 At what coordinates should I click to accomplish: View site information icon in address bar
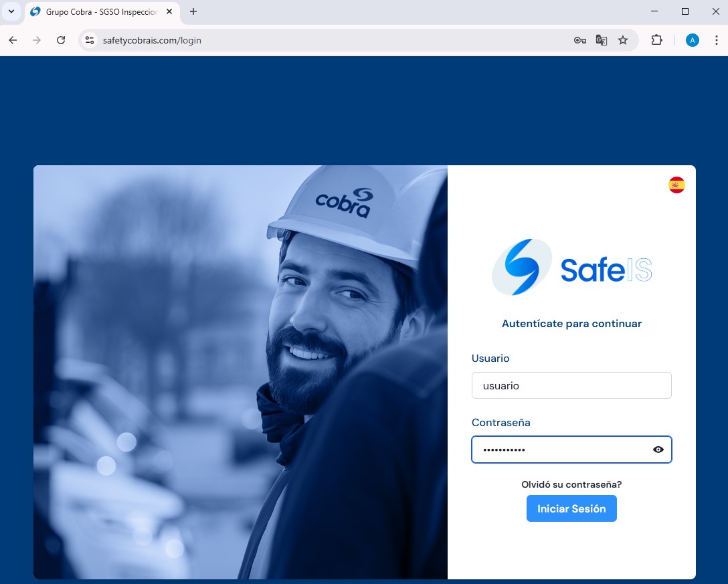(x=90, y=40)
